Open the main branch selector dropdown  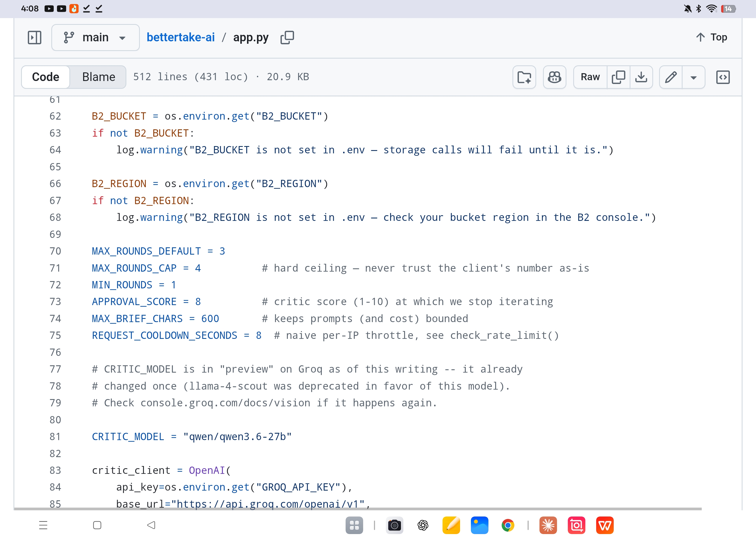[x=95, y=37]
